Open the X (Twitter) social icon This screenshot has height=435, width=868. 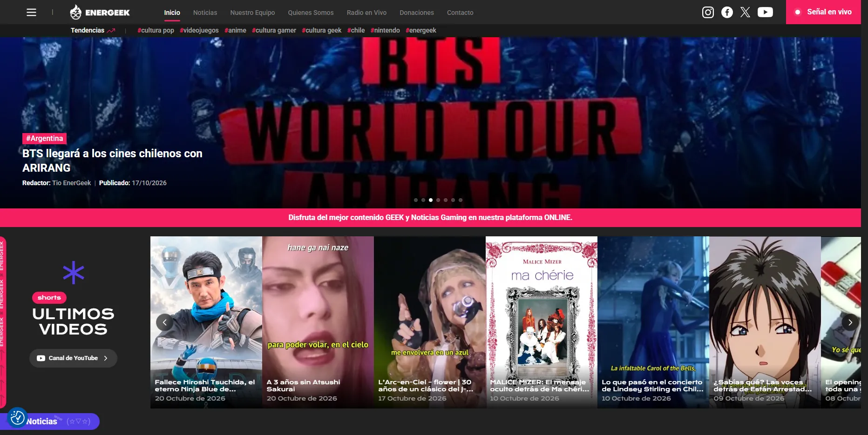point(745,13)
